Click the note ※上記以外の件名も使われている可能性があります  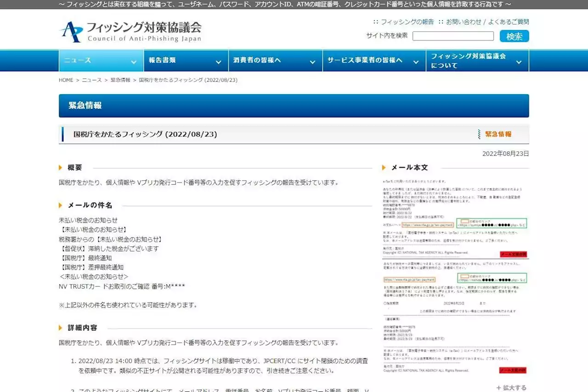tap(128, 305)
